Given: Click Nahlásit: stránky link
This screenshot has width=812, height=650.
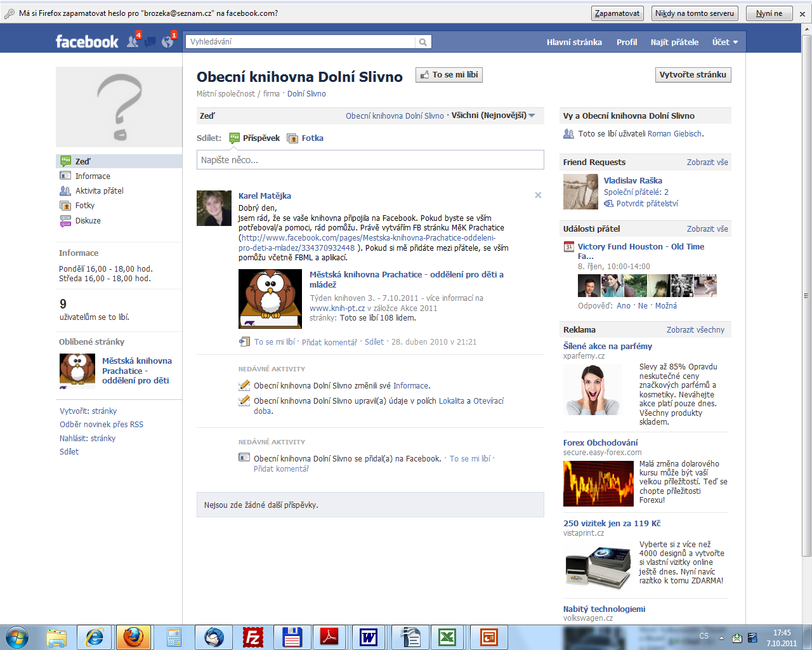Looking at the screenshot, I should pos(88,439).
